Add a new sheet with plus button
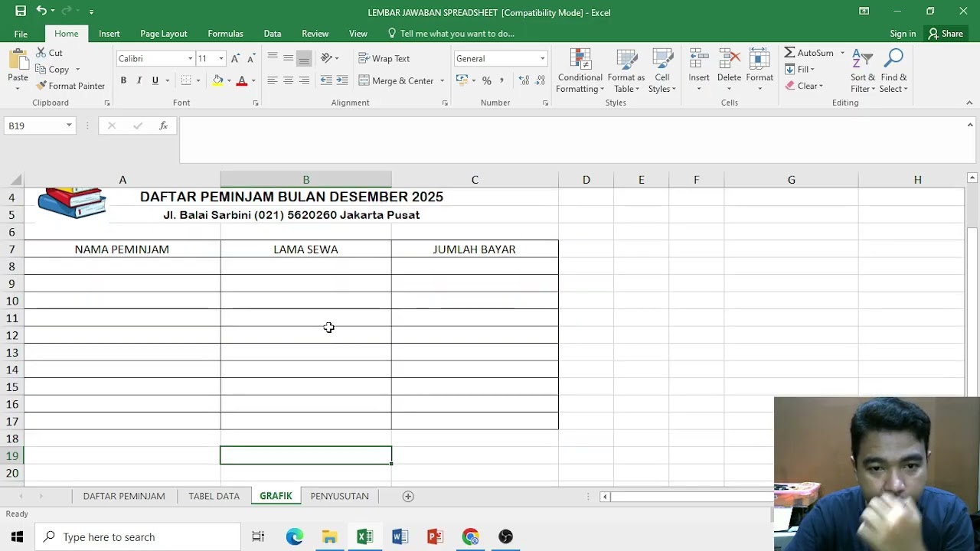Image resolution: width=980 pixels, height=551 pixels. point(408,496)
